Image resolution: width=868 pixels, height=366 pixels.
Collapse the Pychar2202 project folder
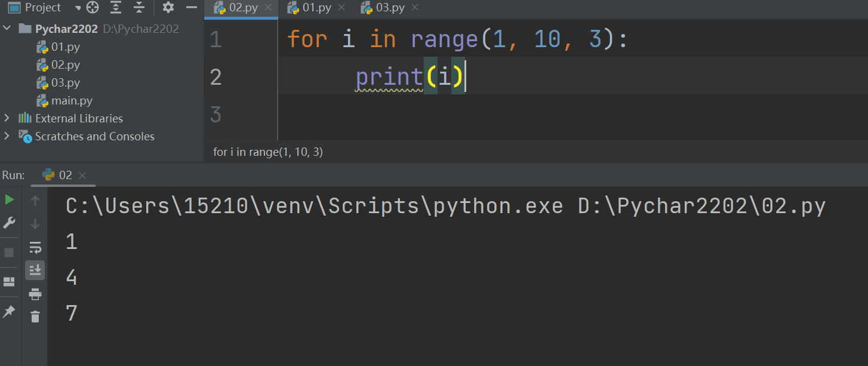tap(7, 29)
